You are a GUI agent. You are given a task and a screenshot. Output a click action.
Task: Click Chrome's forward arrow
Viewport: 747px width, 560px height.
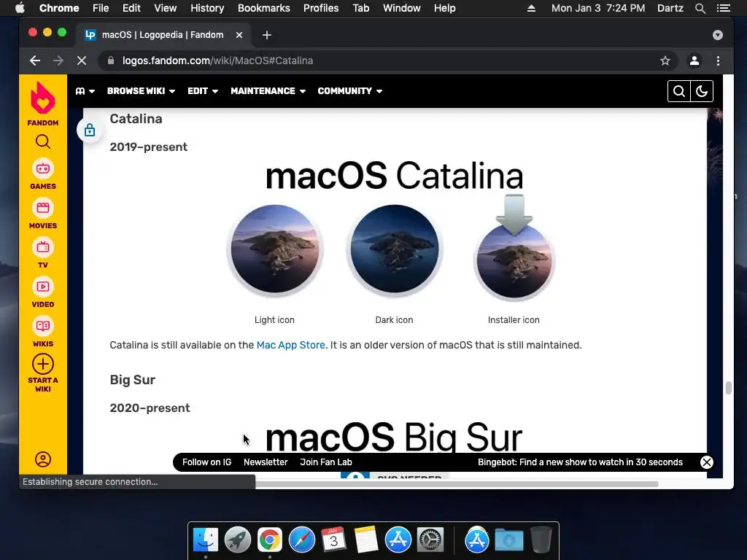(x=58, y=61)
